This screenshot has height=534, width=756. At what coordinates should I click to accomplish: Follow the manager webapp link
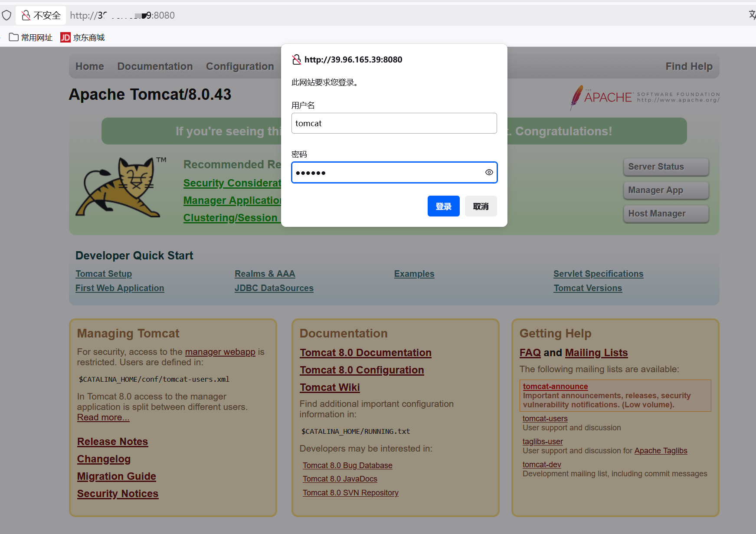pyautogui.click(x=220, y=352)
